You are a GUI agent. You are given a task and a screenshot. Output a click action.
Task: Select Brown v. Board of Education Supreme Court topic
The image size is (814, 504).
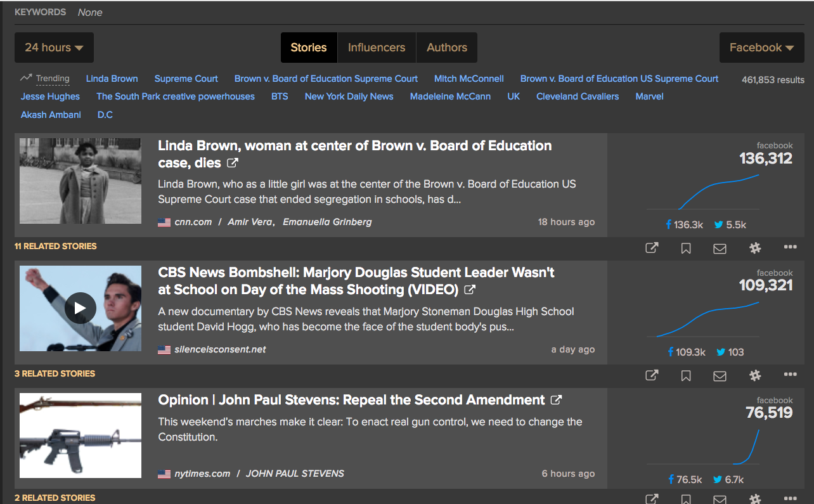click(326, 79)
